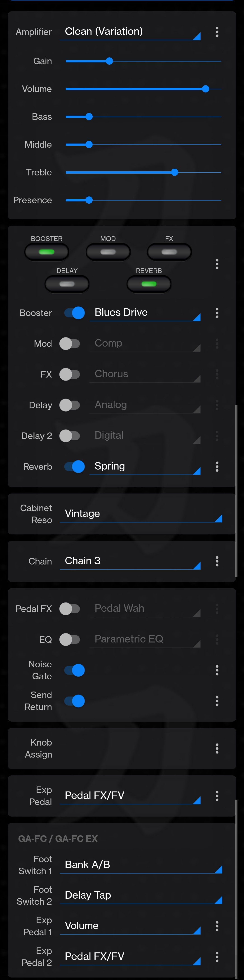This screenshot has height=980, width=244.
Task: Turn off the Reverb toggle switch
Action: [75, 466]
